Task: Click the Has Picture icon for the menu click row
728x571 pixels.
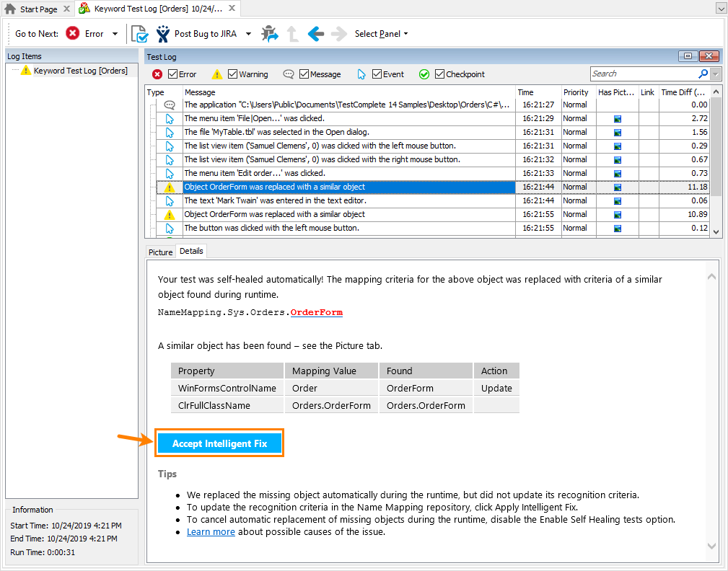Action: click(x=617, y=118)
